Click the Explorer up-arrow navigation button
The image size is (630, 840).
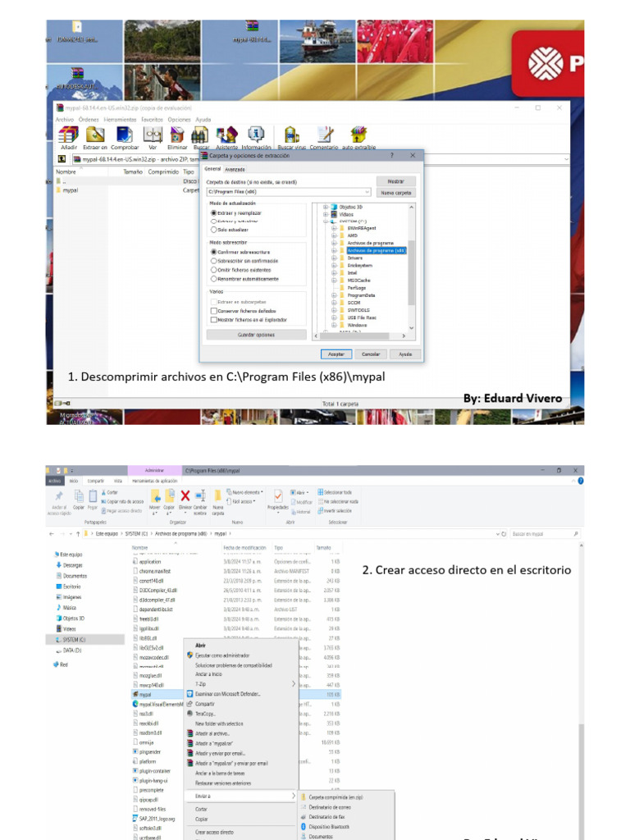click(x=78, y=534)
